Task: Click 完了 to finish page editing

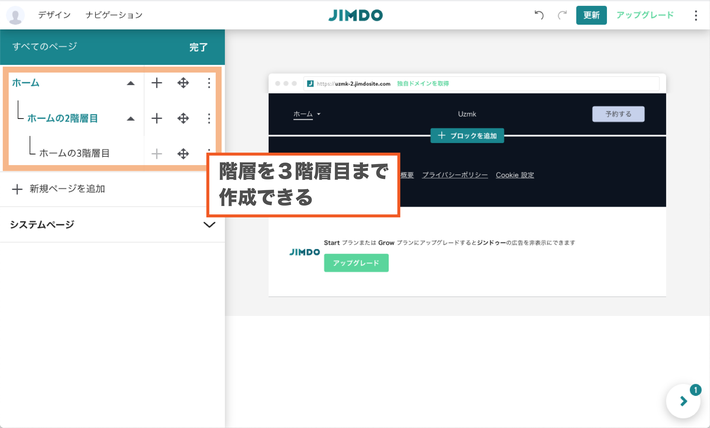Action: pos(198,47)
